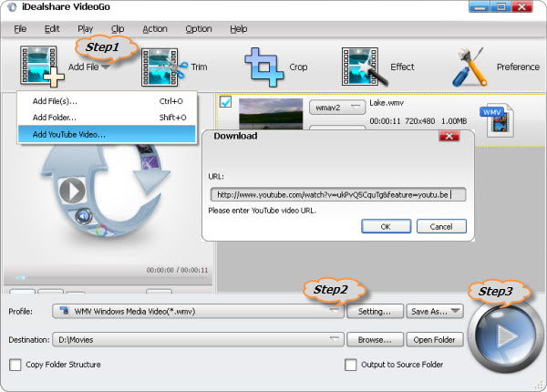Uncheck the Lake.wmv file checkbox
Image resolution: width=547 pixels, height=392 pixels.
225,102
